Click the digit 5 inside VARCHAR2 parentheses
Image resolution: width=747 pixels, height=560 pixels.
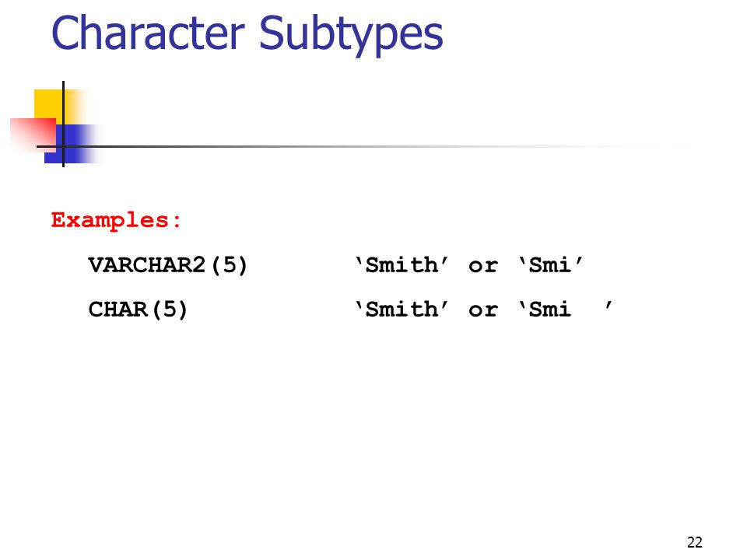point(229,264)
